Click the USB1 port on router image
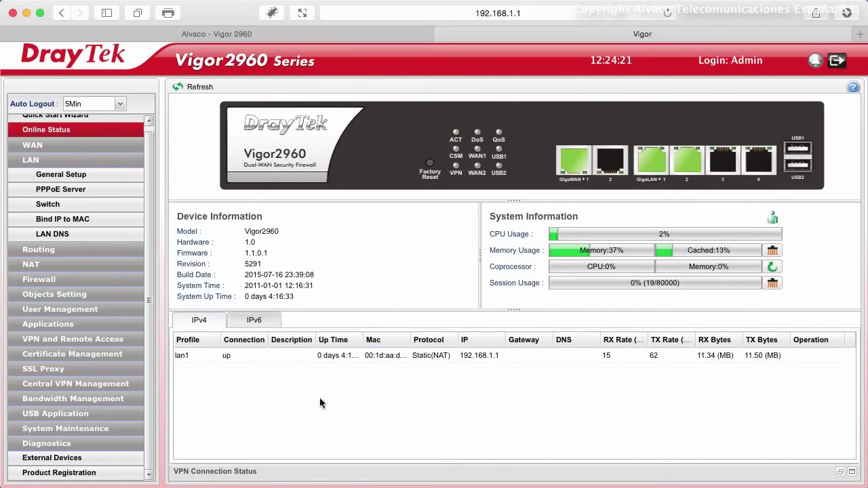 click(797, 148)
